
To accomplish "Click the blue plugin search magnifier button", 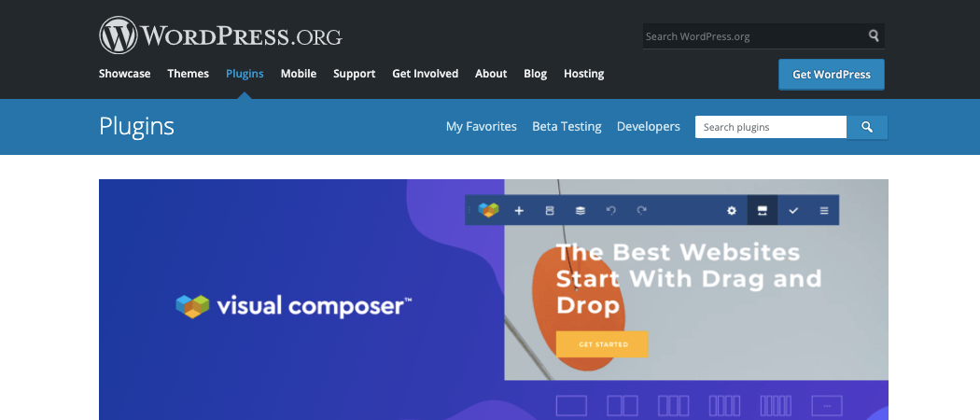I will tap(867, 127).
